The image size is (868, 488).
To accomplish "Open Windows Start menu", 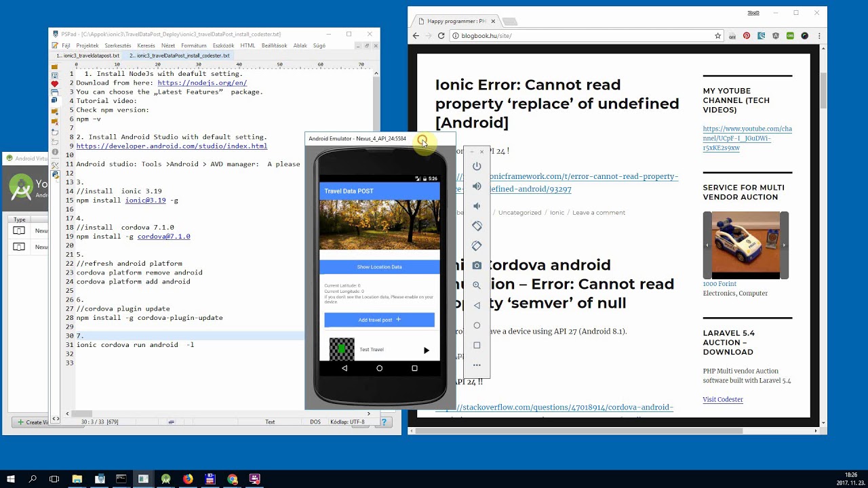I will [x=12, y=479].
